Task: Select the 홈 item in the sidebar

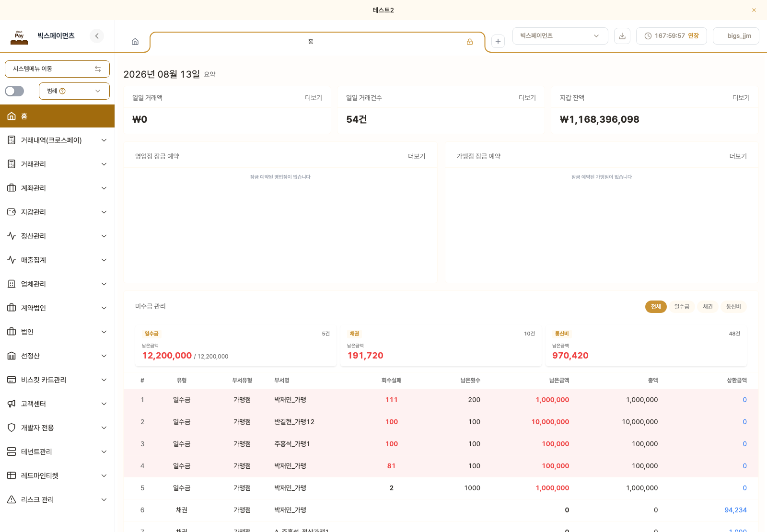Action: coord(57,116)
